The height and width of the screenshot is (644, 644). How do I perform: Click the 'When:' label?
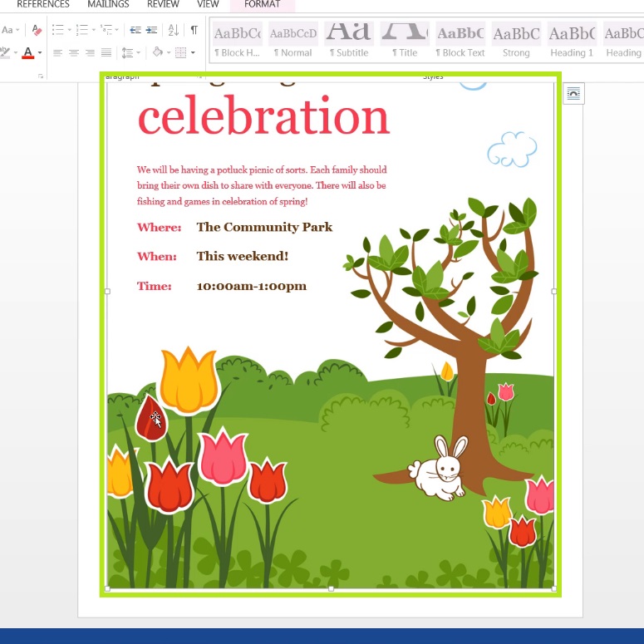156,256
